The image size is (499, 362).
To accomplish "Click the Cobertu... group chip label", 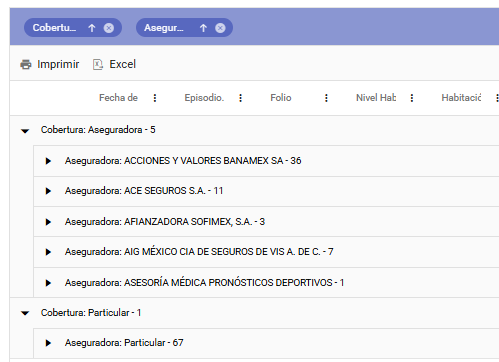I will click(54, 28).
